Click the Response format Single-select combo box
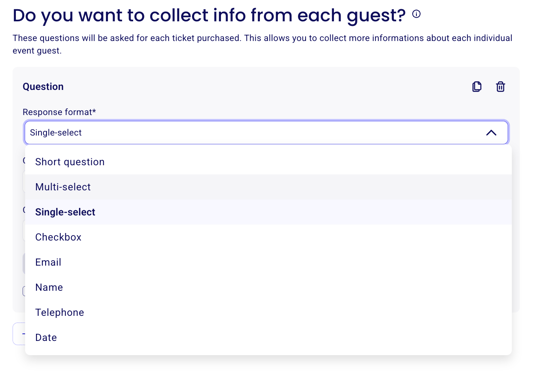534x379 pixels. point(266,132)
